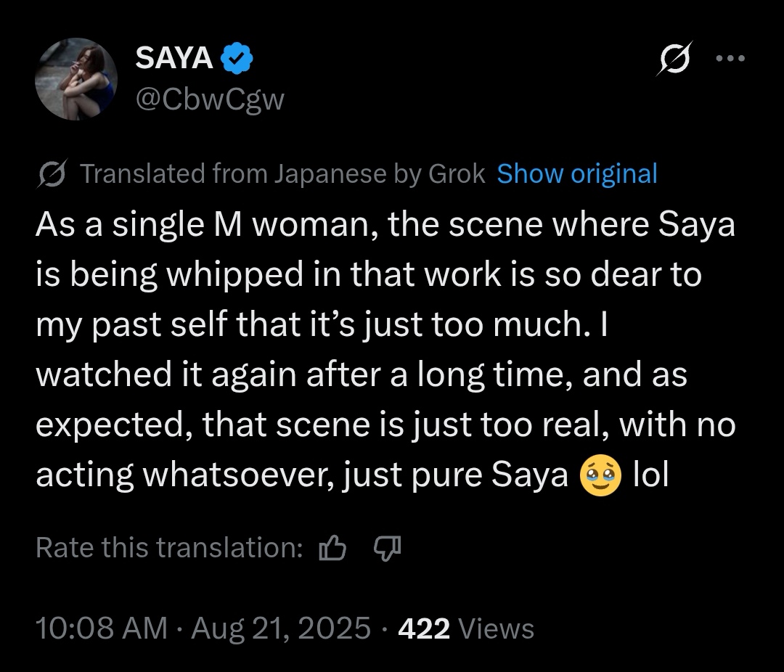The image size is (784, 672).
Task: Show original Japanese post text
Action: (577, 174)
